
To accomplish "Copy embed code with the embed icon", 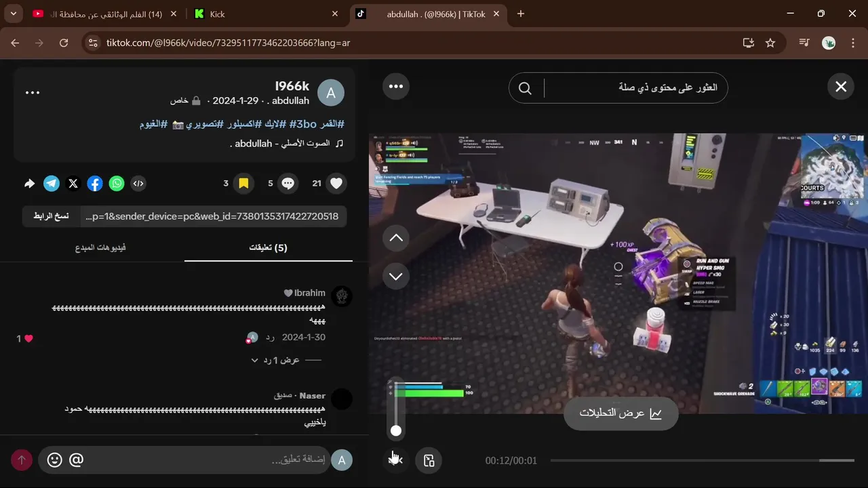I will click(138, 183).
